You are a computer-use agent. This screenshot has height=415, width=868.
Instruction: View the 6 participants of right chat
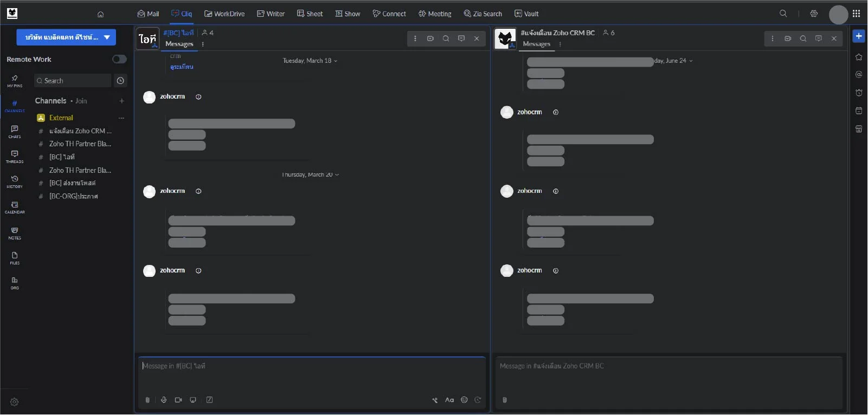pos(609,33)
